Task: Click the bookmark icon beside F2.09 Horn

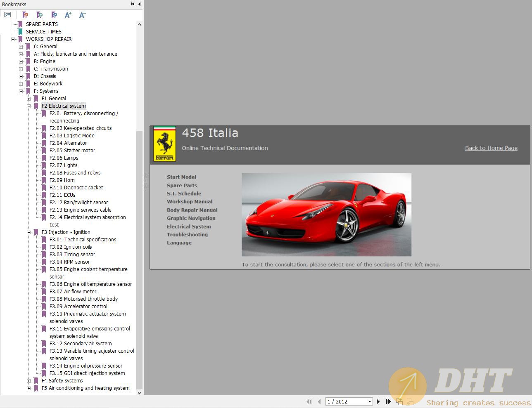Action: (x=44, y=180)
